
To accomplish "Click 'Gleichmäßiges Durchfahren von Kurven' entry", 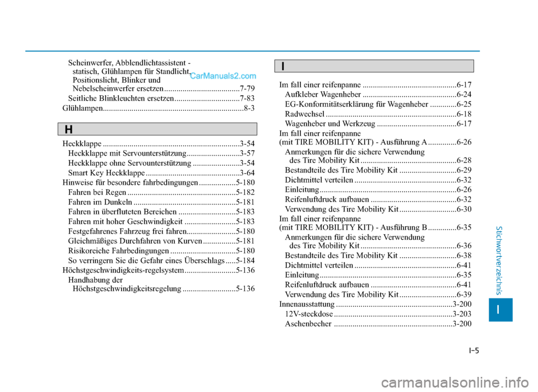I will click(x=161, y=241).
